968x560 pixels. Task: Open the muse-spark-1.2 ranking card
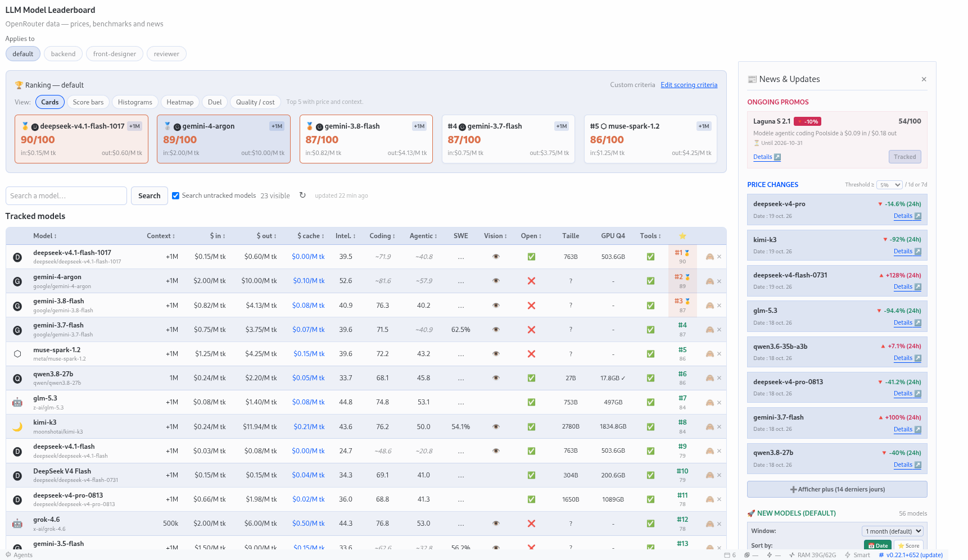point(650,139)
